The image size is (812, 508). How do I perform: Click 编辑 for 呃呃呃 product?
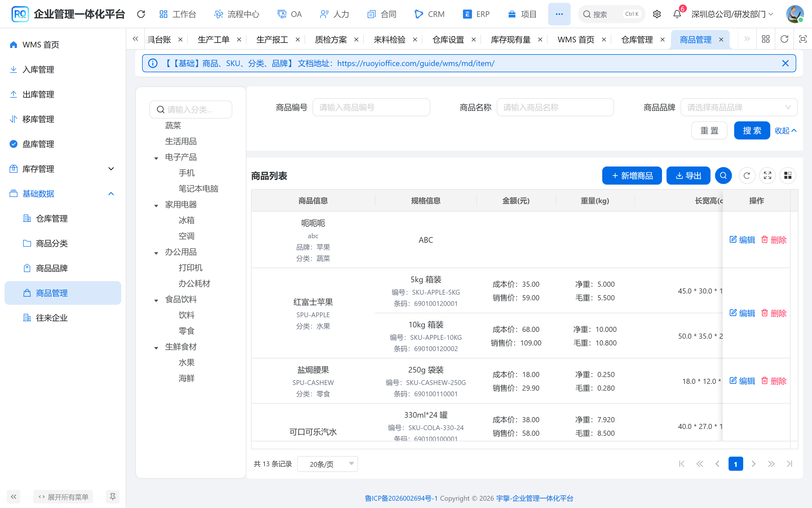pos(742,240)
